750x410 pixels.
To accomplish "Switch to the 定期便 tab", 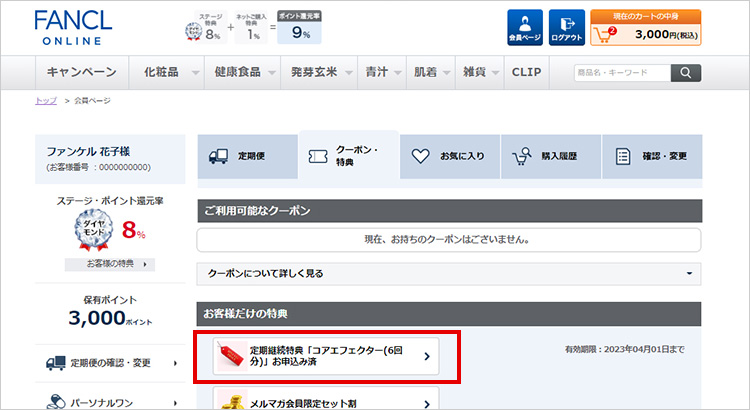I will pos(247,156).
